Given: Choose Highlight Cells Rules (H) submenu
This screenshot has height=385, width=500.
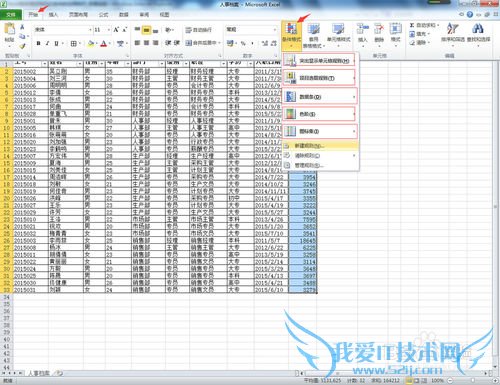Looking at the screenshot, I should click(319, 61).
